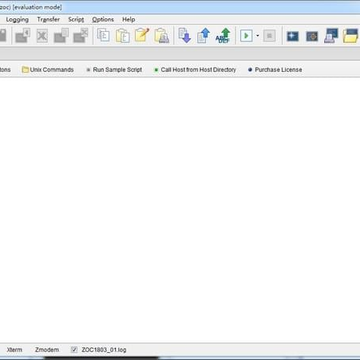Click the upload icon with blue up arrow

(203, 35)
